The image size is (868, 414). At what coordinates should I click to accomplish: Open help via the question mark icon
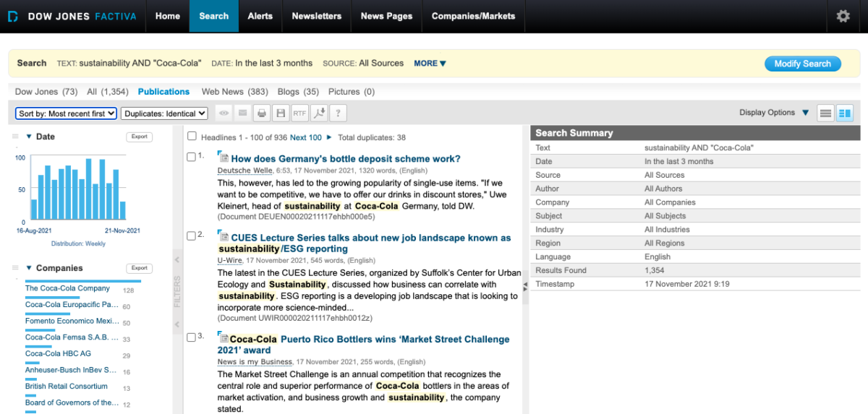point(337,113)
